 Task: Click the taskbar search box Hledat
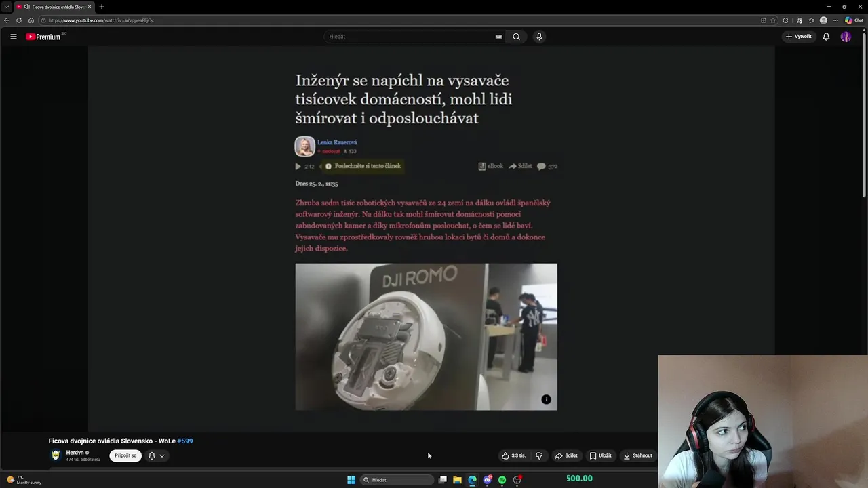(397, 480)
